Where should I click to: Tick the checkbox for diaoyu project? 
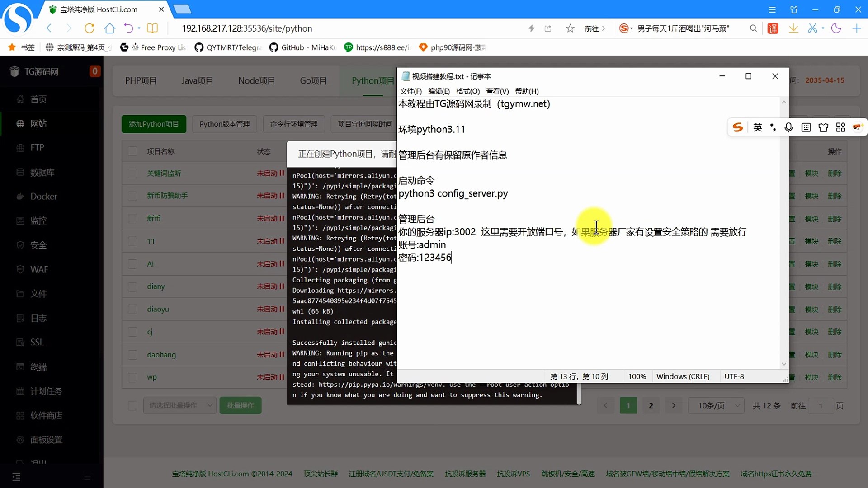[132, 309]
